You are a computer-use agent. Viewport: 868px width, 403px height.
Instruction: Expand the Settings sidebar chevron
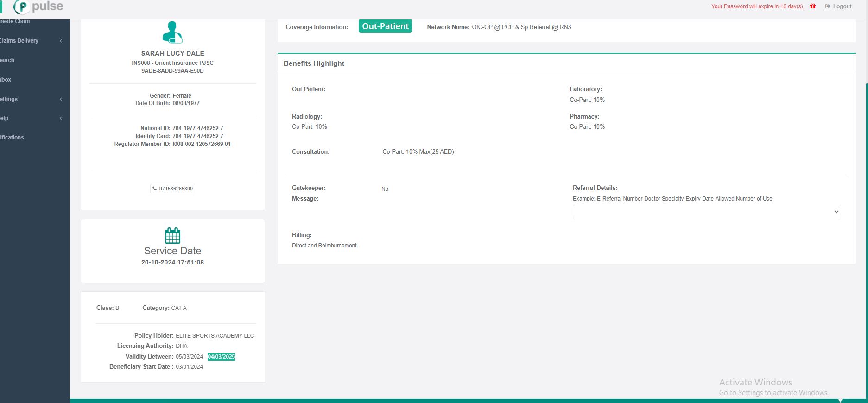(61, 99)
